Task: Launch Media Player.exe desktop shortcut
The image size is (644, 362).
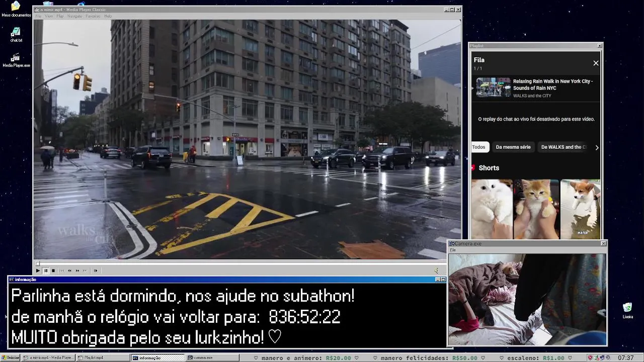Action: click(16, 60)
